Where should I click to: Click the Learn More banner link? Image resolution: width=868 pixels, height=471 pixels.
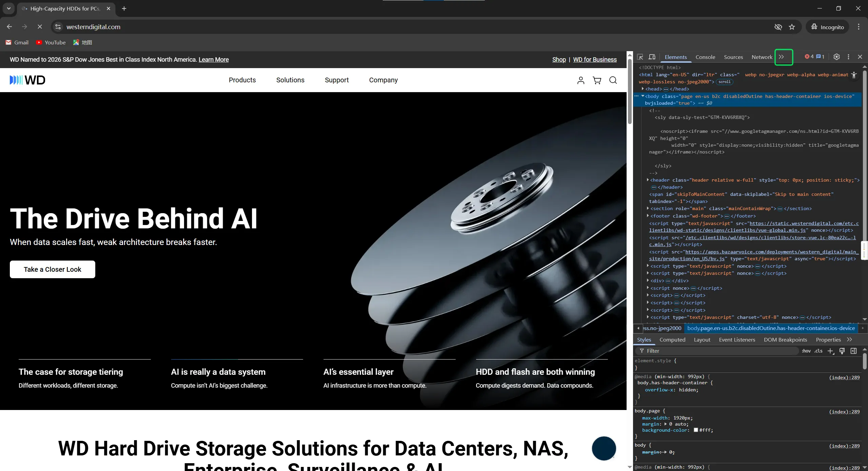214,60
